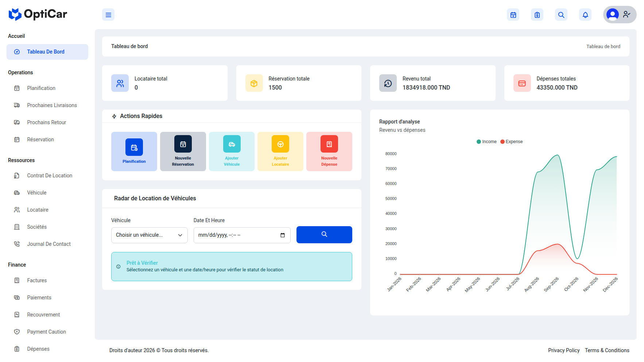
Task: Go to Paiements sidebar item
Action: click(47, 298)
